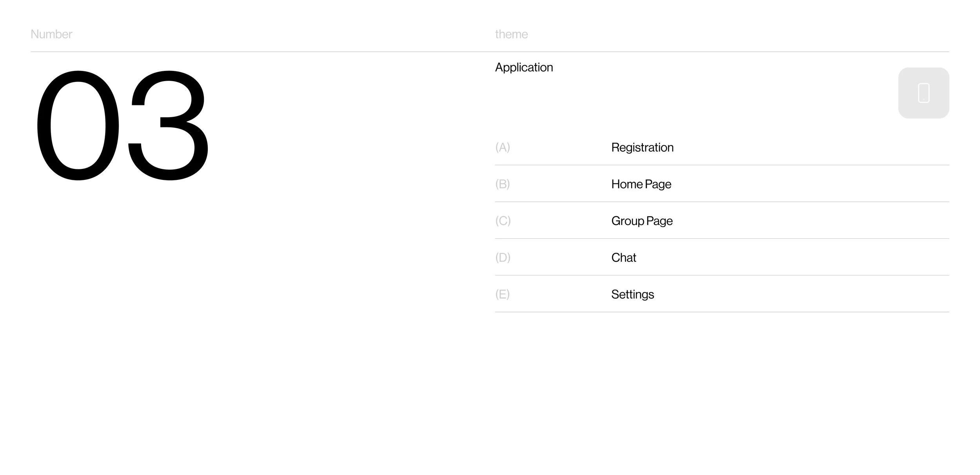
Task: Click the phone icon tile
Action: 923,93
